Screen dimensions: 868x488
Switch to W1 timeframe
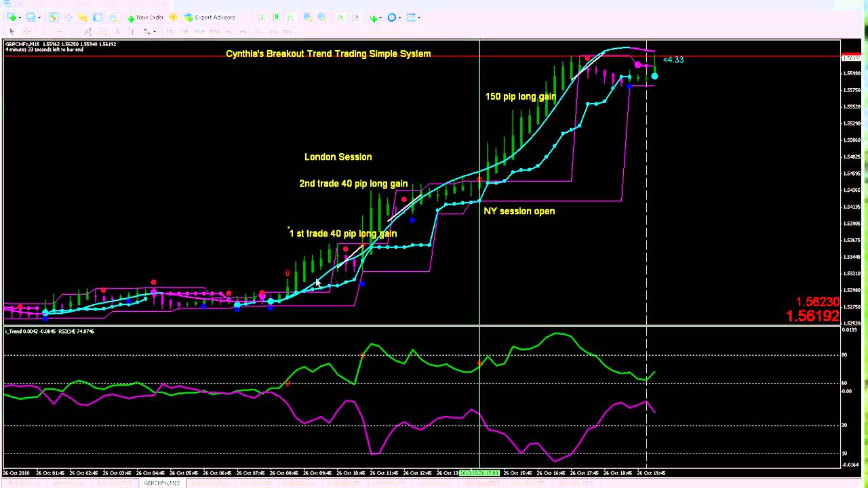click(x=273, y=31)
